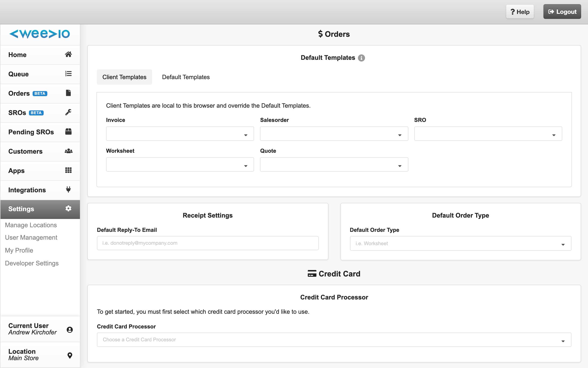Click the Settings gear icon
588x368 pixels.
pos(68,208)
